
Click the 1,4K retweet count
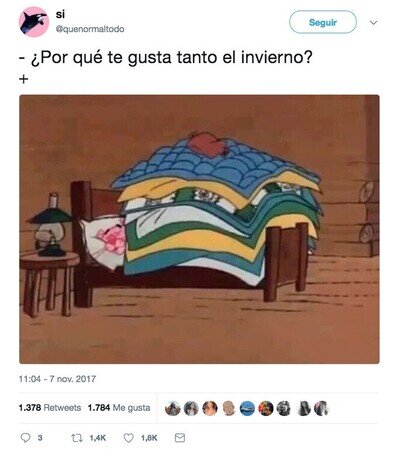[x=98, y=438]
